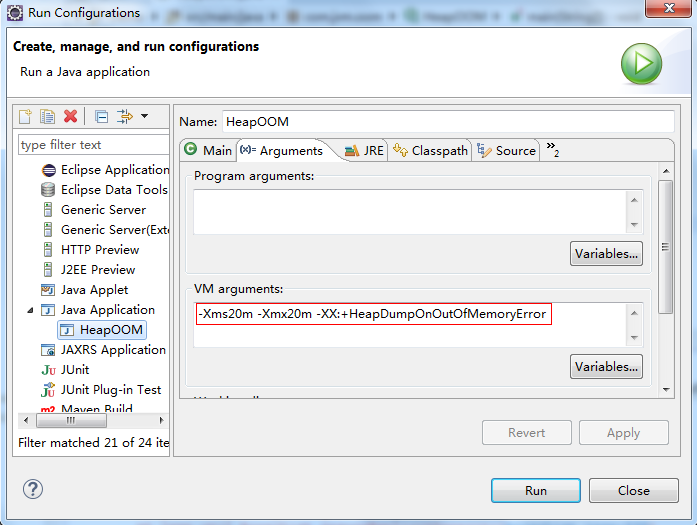This screenshot has height=525, width=697.
Task: Click the tree's scroll left arrow
Action: (x=26, y=420)
